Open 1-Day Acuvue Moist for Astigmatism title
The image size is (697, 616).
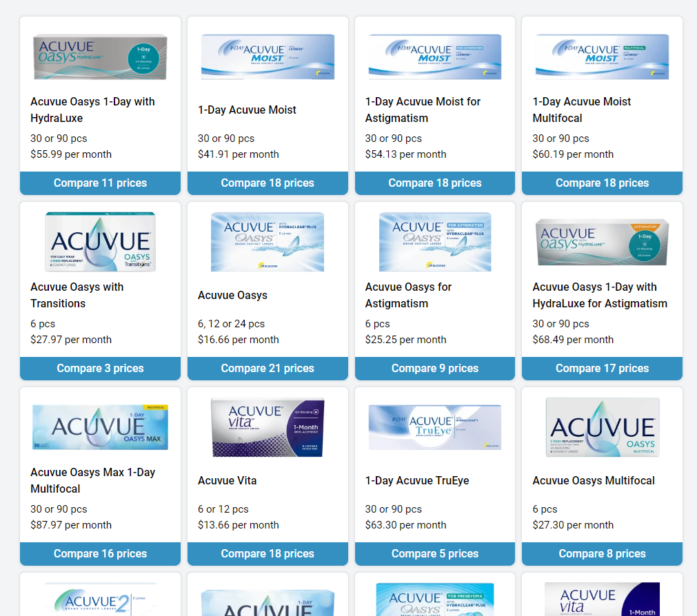(423, 110)
